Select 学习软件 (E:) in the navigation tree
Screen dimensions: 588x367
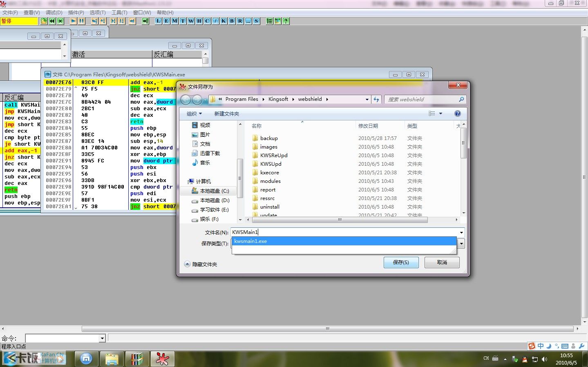pos(210,209)
